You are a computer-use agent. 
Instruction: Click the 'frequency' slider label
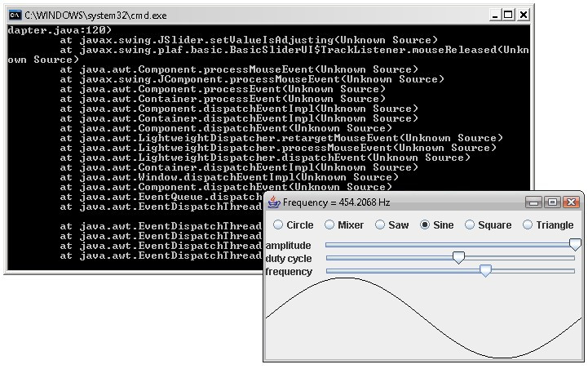pos(289,271)
